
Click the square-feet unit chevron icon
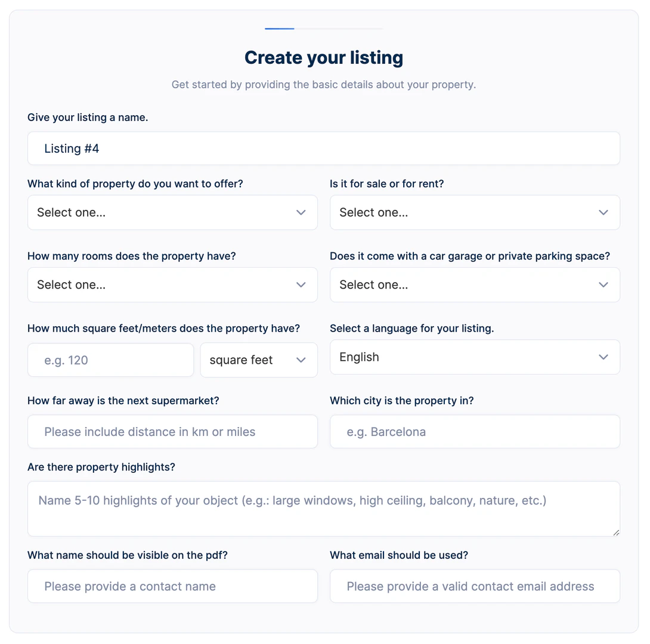pos(301,360)
